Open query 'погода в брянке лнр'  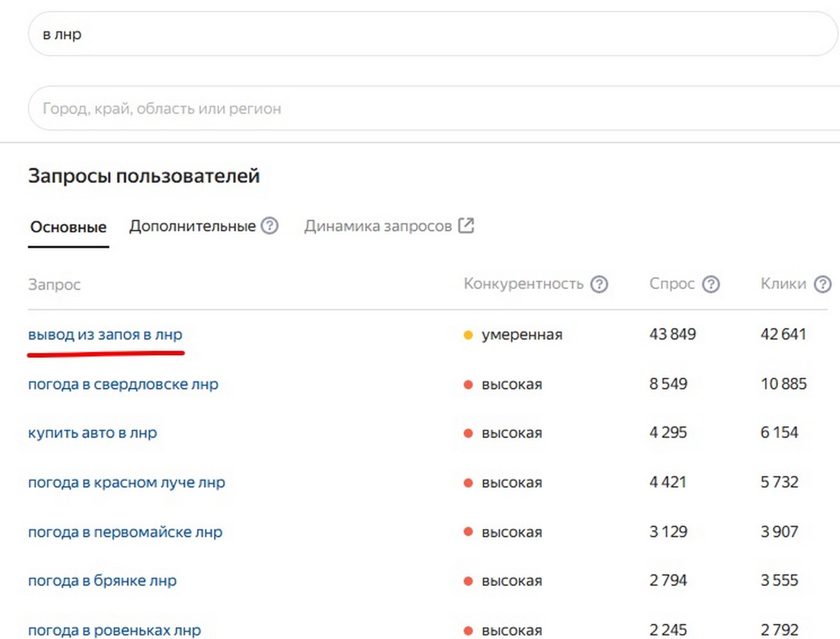tap(102, 581)
